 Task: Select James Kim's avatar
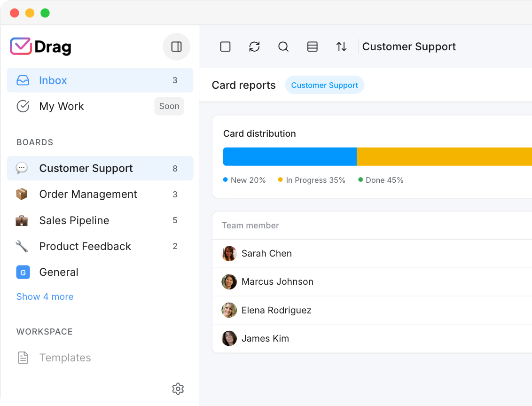[229, 338]
